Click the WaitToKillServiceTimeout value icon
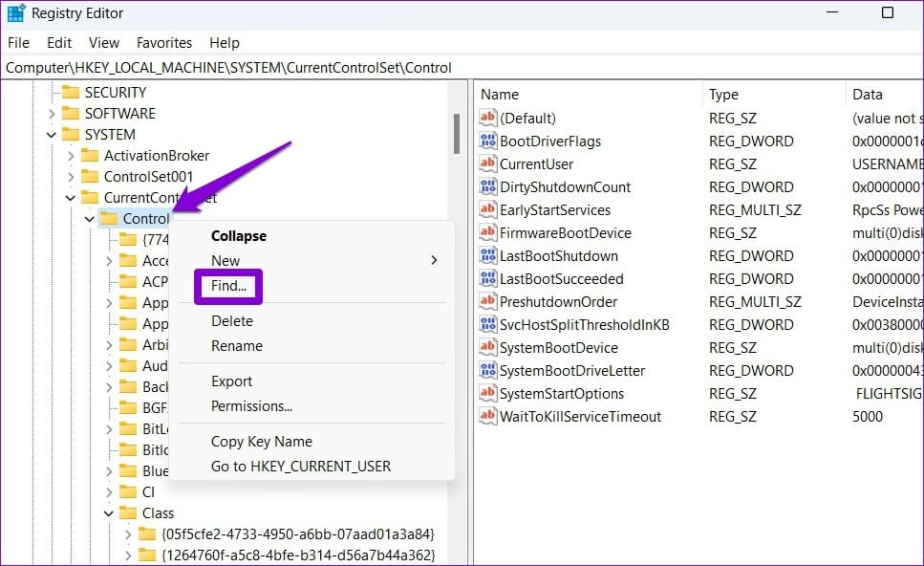 [x=488, y=416]
